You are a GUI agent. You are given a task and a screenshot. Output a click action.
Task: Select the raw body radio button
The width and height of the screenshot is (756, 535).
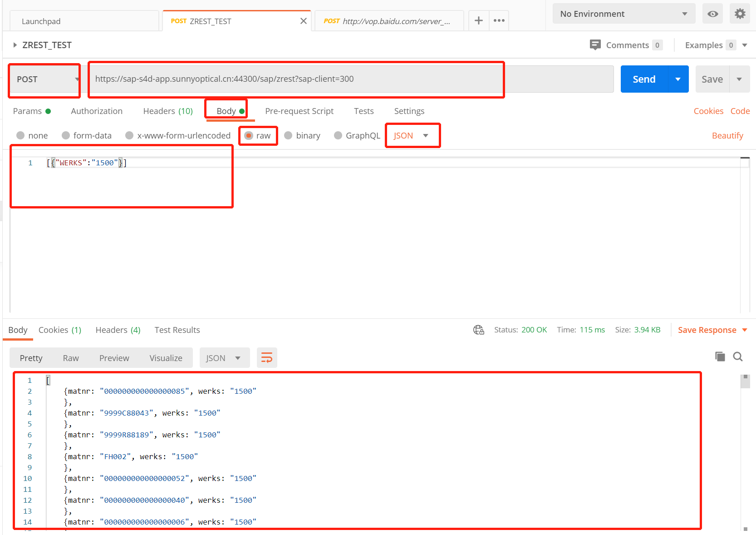click(x=249, y=135)
